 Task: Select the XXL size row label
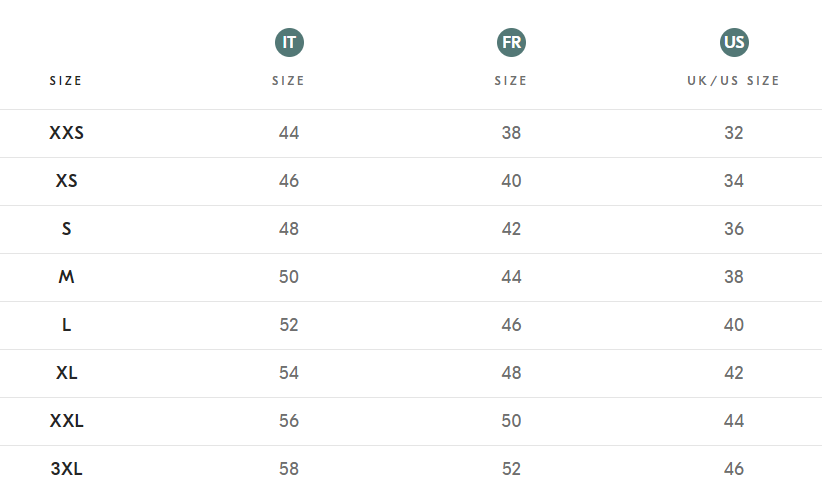click(66, 421)
